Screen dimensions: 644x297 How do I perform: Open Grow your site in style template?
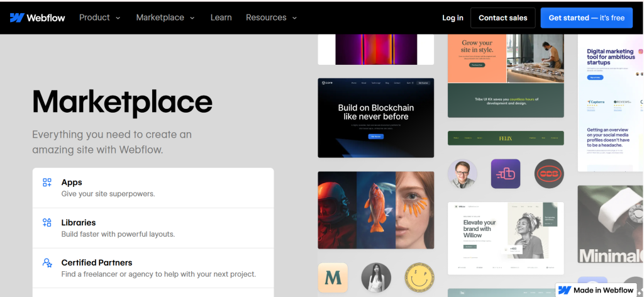pos(506,76)
